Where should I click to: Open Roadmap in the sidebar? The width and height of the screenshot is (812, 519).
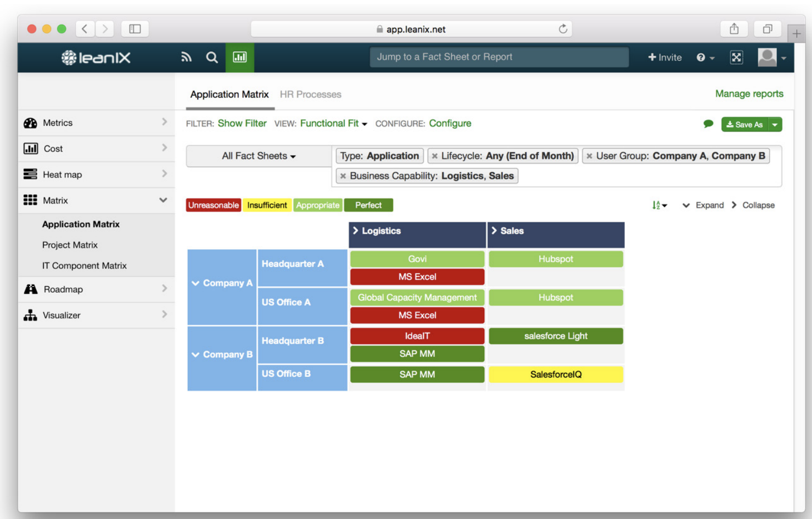pos(96,289)
